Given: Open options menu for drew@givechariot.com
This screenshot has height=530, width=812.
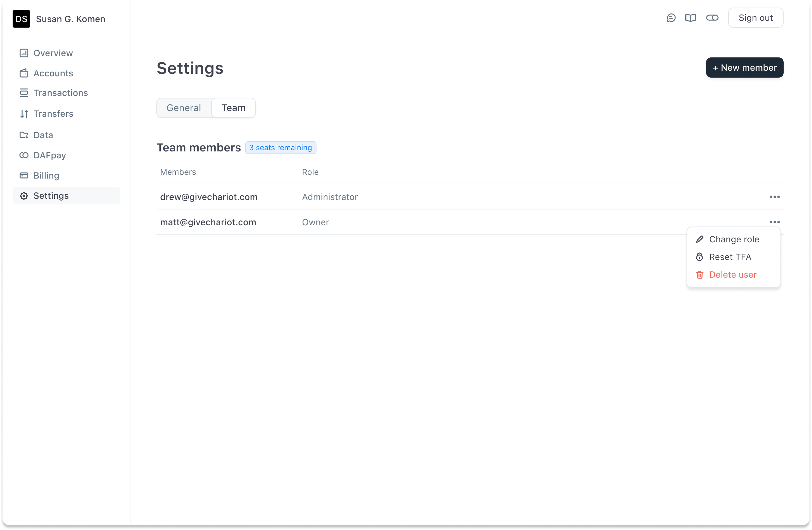Looking at the screenshot, I should click(774, 197).
